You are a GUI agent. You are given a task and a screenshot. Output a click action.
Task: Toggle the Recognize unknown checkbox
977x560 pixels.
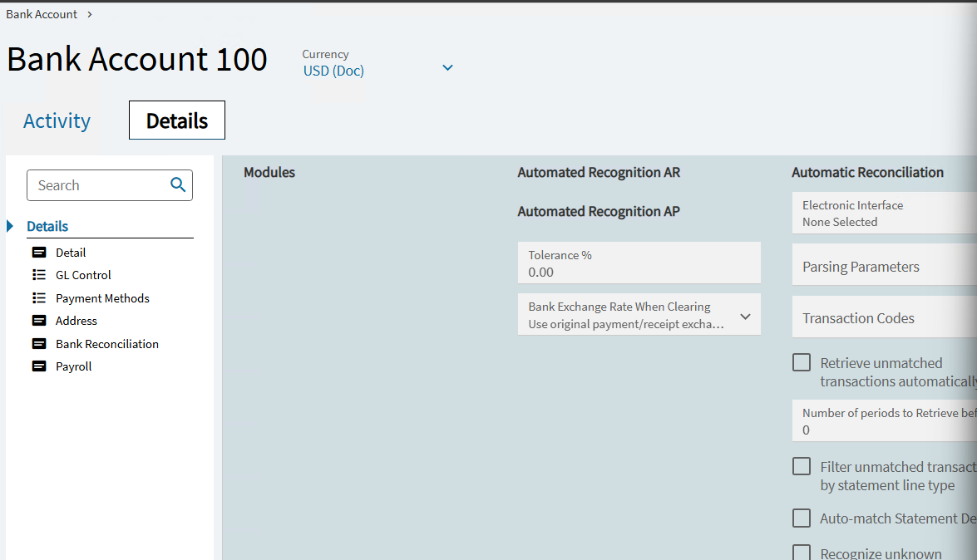pyautogui.click(x=802, y=553)
